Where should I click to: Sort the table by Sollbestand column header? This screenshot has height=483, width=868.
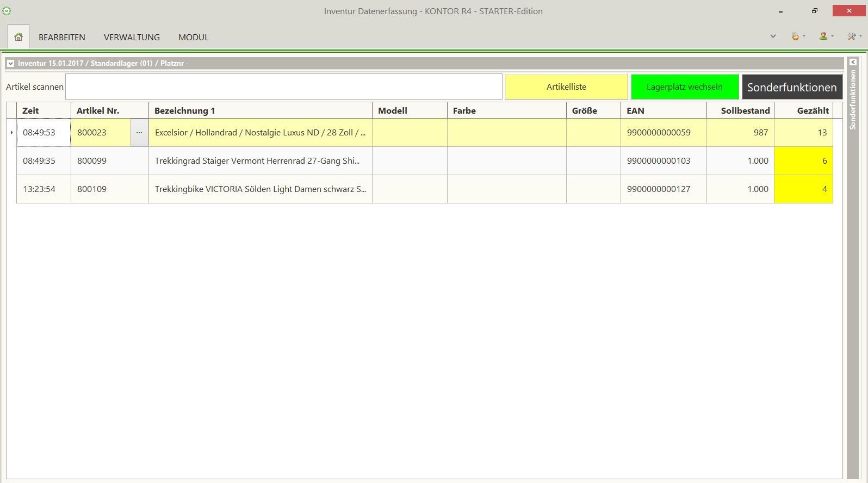745,111
